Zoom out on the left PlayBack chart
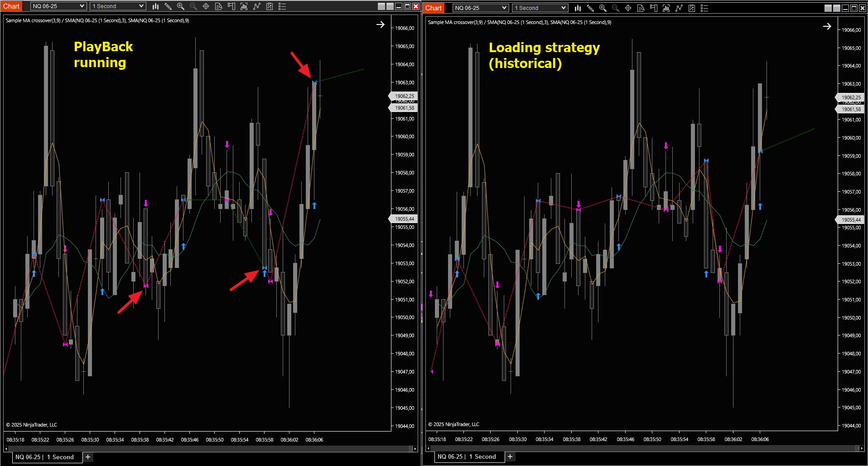 pyautogui.click(x=193, y=6)
